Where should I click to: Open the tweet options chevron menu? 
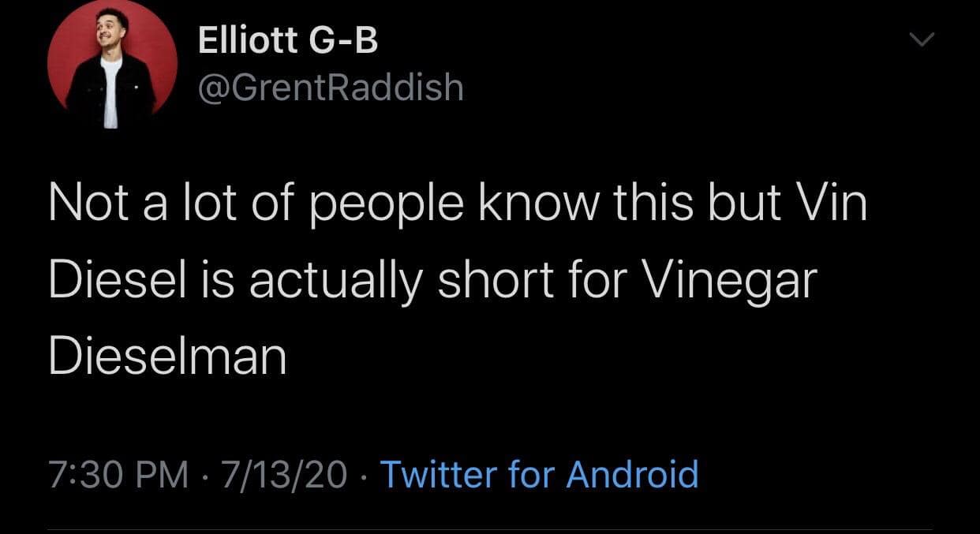(x=920, y=39)
